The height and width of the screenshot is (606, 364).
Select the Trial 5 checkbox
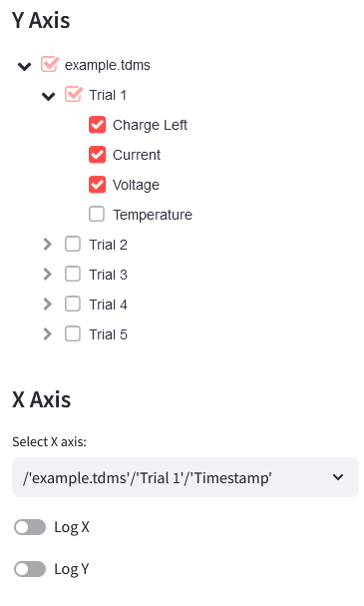[x=73, y=333]
